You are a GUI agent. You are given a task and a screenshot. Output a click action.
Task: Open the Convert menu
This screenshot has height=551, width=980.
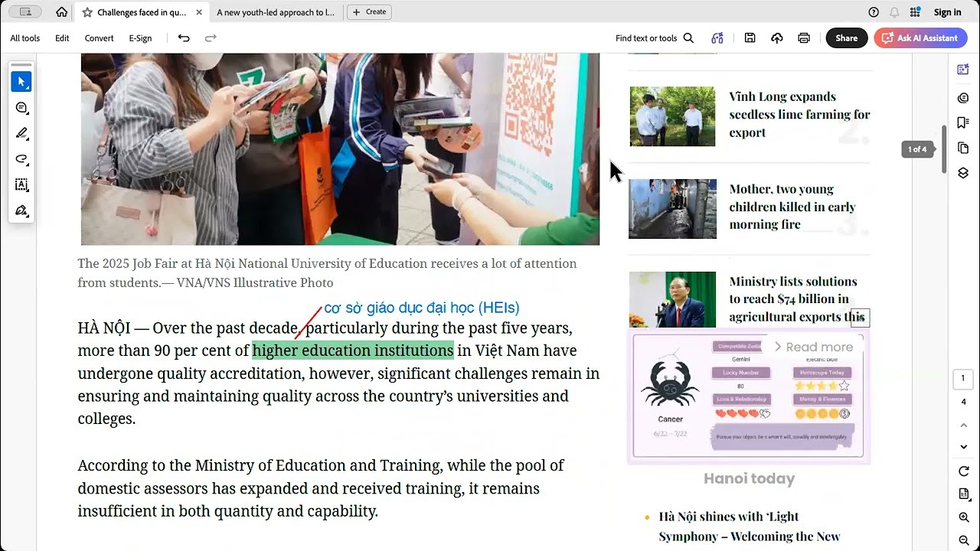click(99, 38)
